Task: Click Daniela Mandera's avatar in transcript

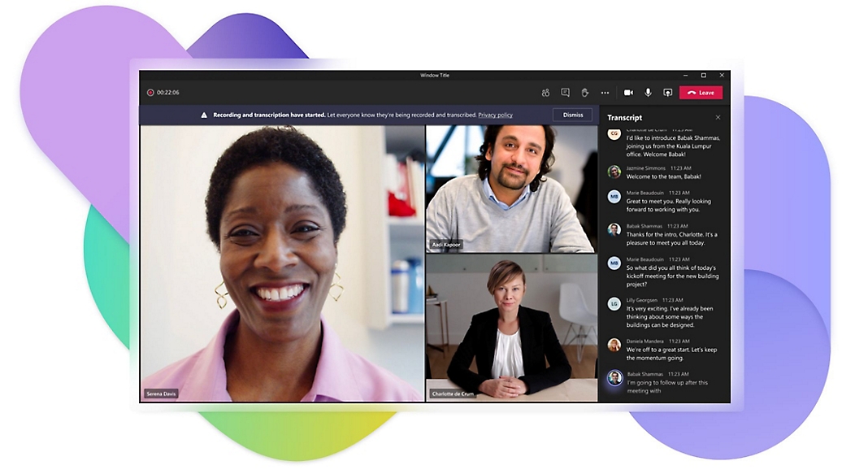Action: tap(614, 345)
